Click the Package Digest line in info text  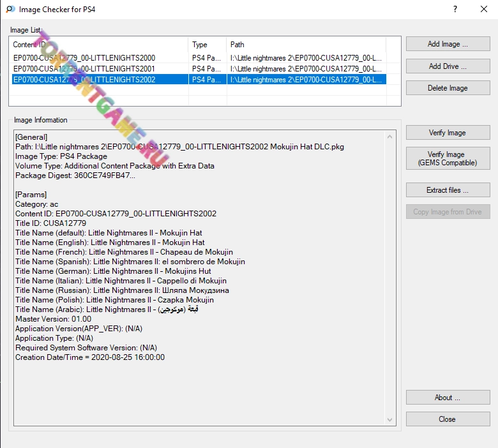pyautogui.click(x=75, y=175)
